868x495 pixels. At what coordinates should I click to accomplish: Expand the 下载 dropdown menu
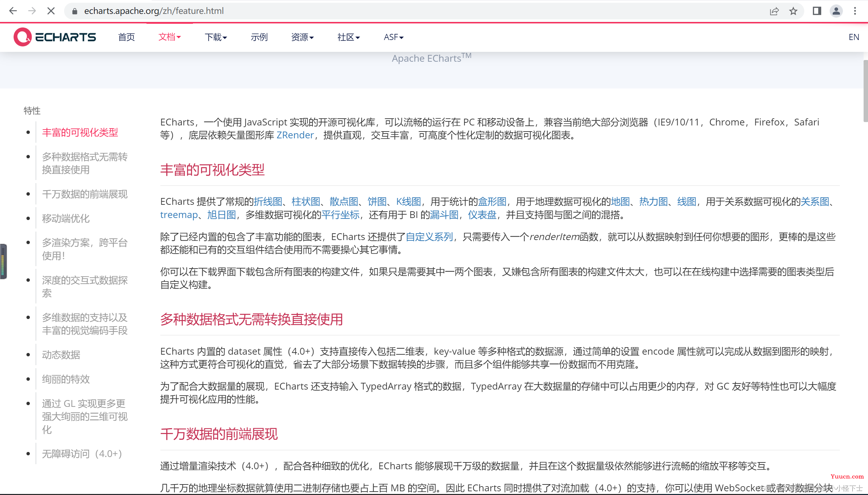click(x=216, y=37)
